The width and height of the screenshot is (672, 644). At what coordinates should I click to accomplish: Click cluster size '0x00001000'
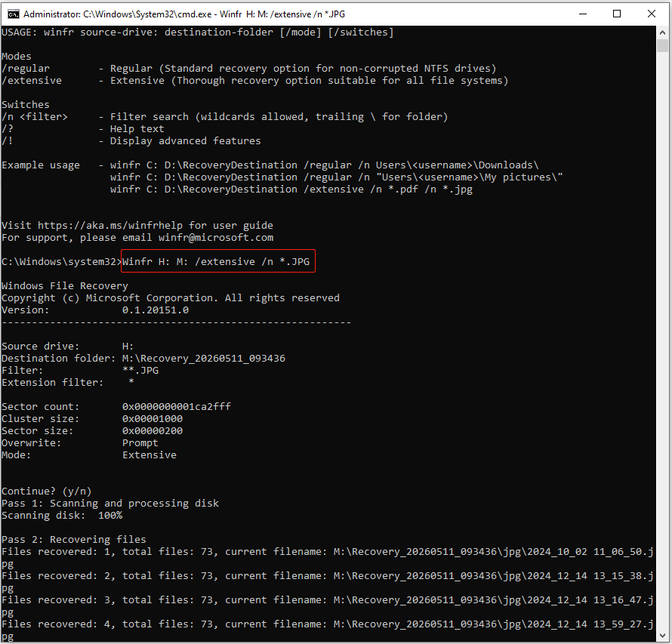pyautogui.click(x=152, y=418)
